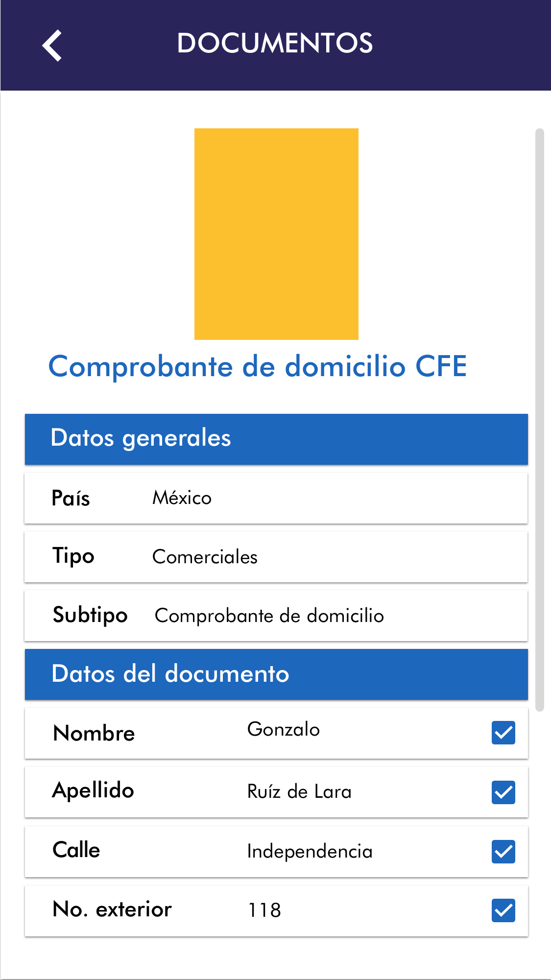Uncheck the Nombre checkbox
The image size is (551, 980).
click(503, 733)
